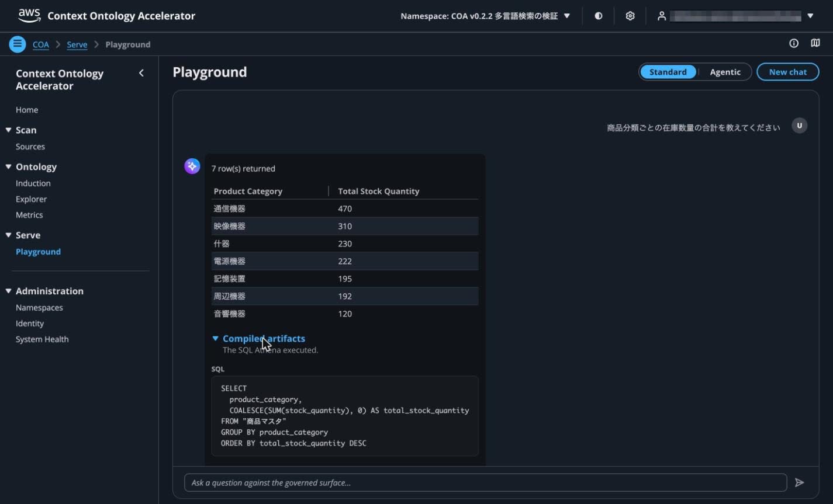Toggle the dark/light theme icon

[x=599, y=16]
